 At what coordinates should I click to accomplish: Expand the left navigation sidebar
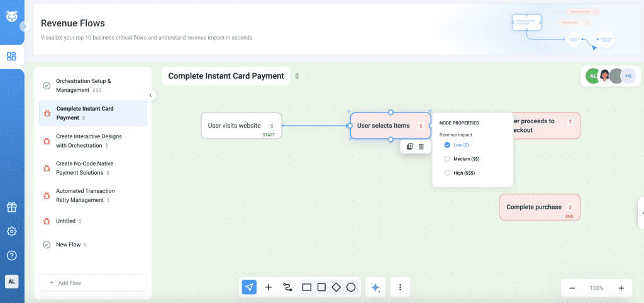click(x=25, y=26)
